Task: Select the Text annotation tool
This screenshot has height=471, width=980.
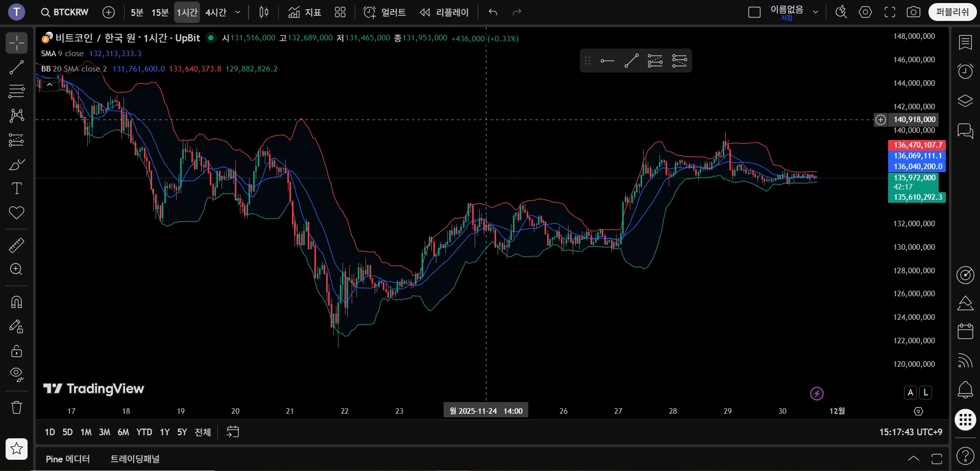Action: (16, 189)
